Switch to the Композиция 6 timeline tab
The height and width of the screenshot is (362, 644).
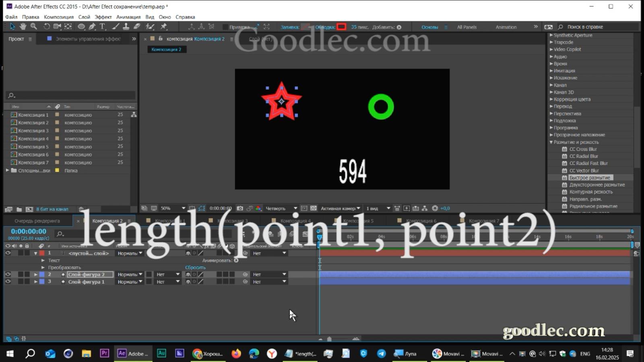tap(421, 221)
